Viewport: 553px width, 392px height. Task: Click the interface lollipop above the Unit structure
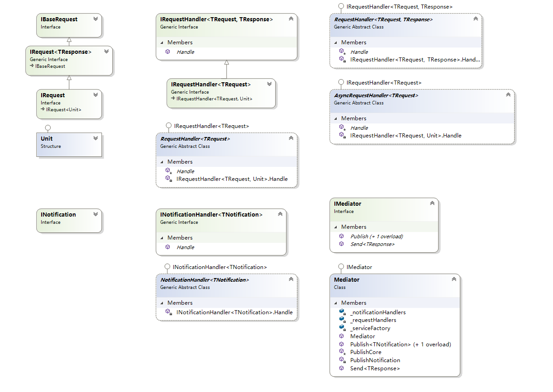click(48, 128)
